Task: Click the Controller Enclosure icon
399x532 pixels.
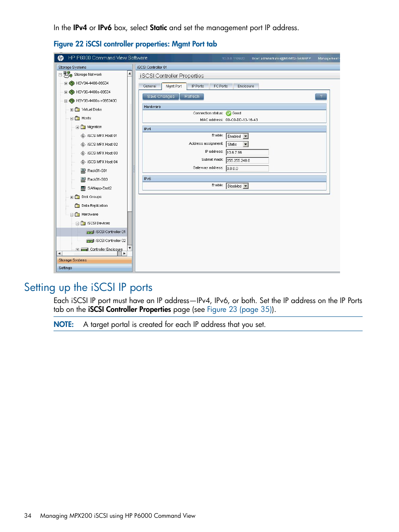Action: (x=84, y=249)
